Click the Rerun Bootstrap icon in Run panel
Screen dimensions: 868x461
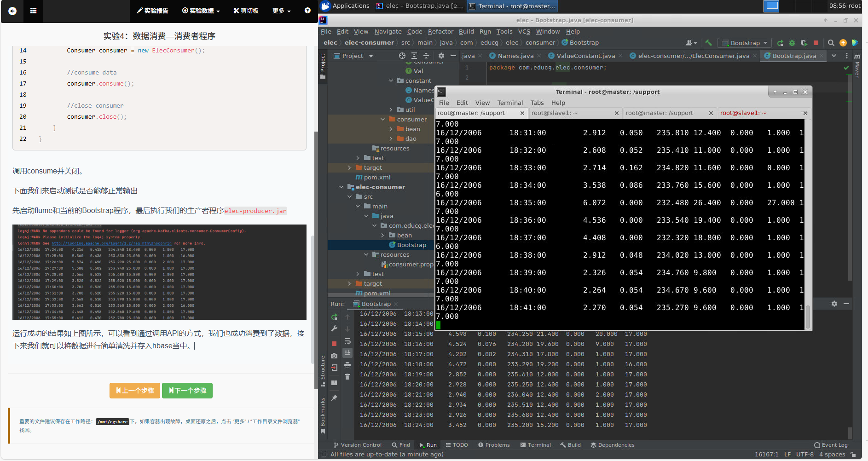(334, 317)
